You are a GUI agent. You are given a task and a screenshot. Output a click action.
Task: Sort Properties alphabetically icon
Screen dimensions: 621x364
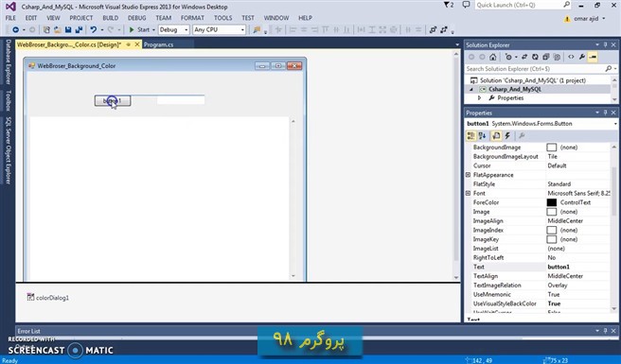pyautogui.click(x=482, y=136)
